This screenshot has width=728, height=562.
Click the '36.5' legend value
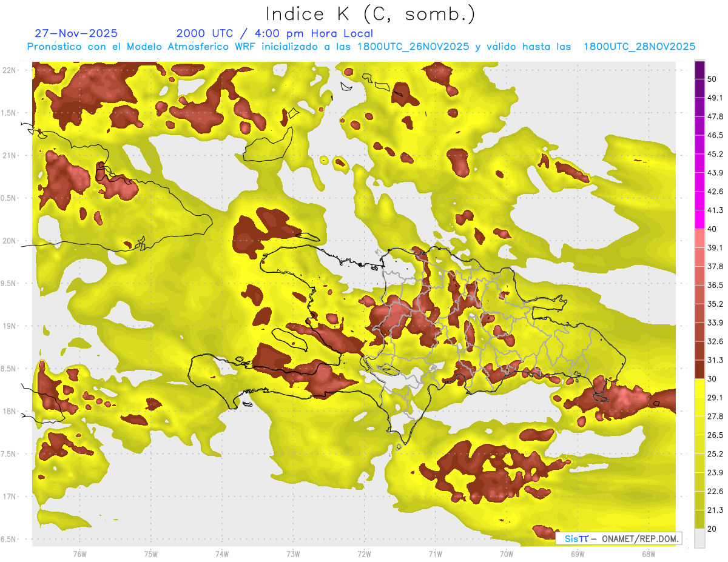pos(715,285)
